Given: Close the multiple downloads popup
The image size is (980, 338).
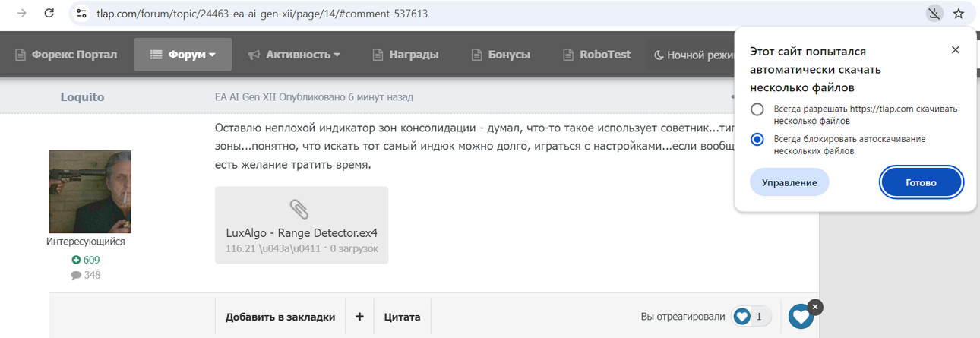Looking at the screenshot, I should (955, 50).
